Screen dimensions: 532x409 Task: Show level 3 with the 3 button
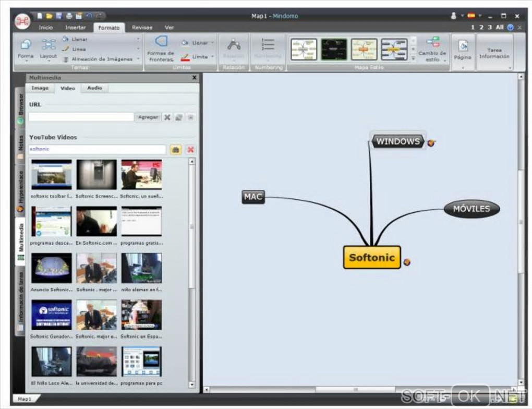click(490, 28)
